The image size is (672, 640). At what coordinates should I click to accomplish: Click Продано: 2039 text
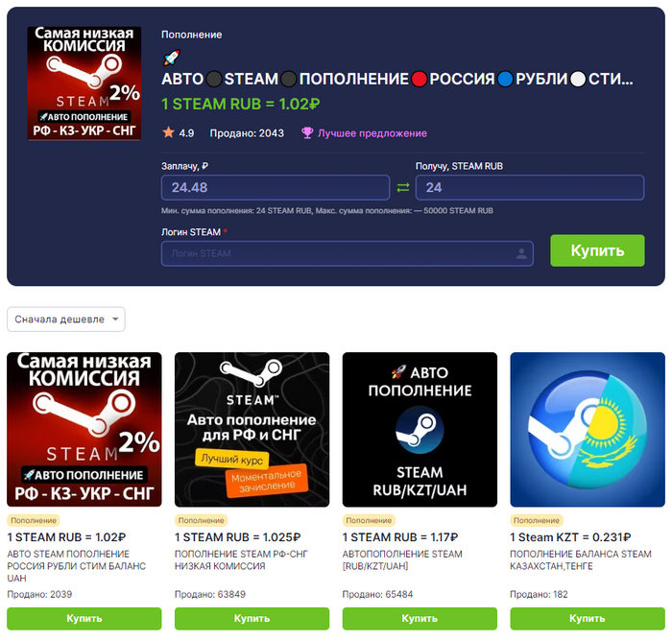(x=39, y=594)
